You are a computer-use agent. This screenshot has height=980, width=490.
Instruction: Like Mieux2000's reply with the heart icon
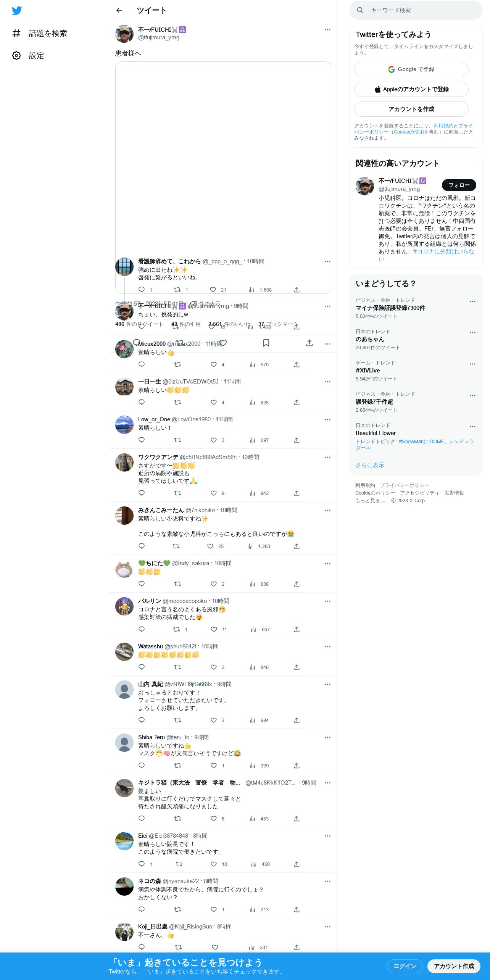coord(214,364)
